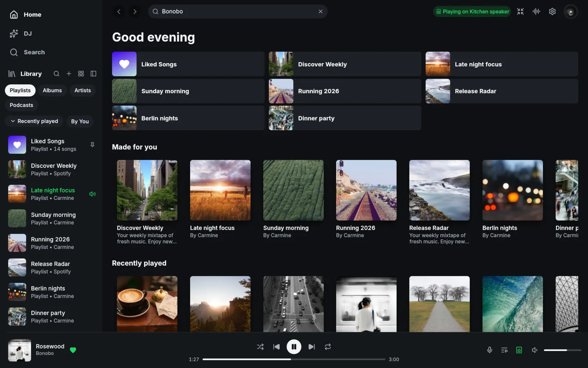Screen dimensions: 588x368
Task: Show lyrics with microphone icon
Action: [490, 350]
